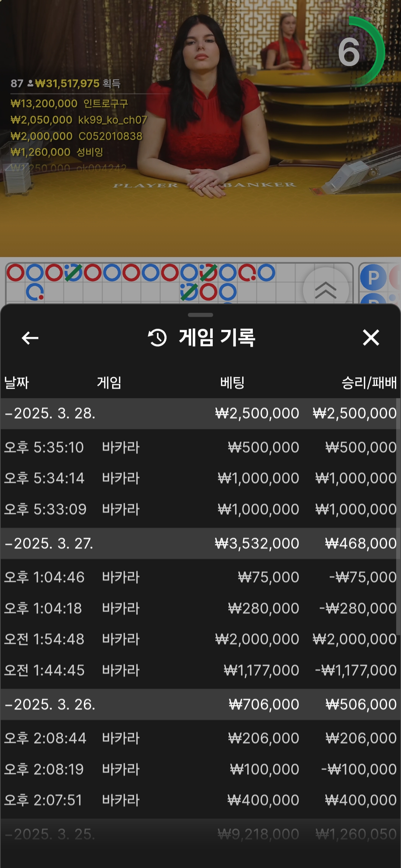Viewport: 401px width, 868px height.
Task: Tap winner entry 인트로구구
Action: tap(69, 103)
